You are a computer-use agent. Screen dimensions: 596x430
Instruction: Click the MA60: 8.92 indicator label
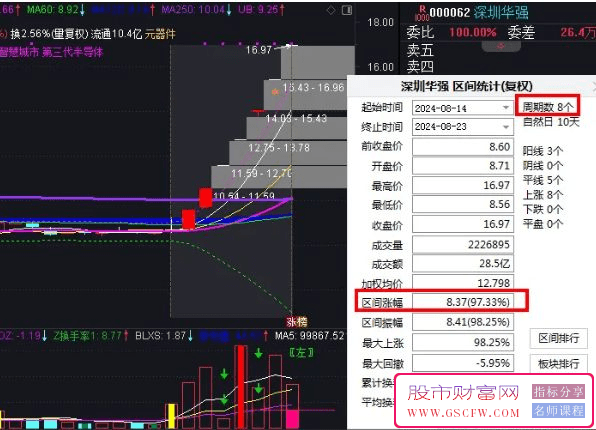(x=55, y=10)
